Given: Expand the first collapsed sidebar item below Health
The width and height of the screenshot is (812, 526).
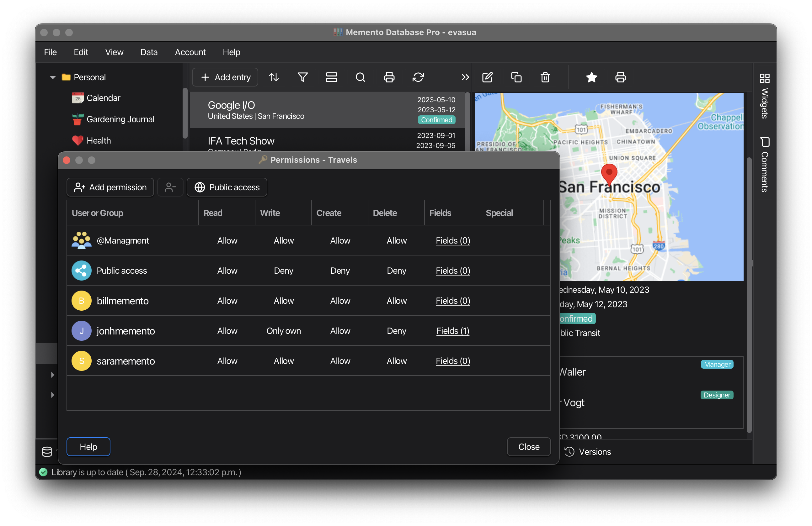Looking at the screenshot, I should [52, 374].
